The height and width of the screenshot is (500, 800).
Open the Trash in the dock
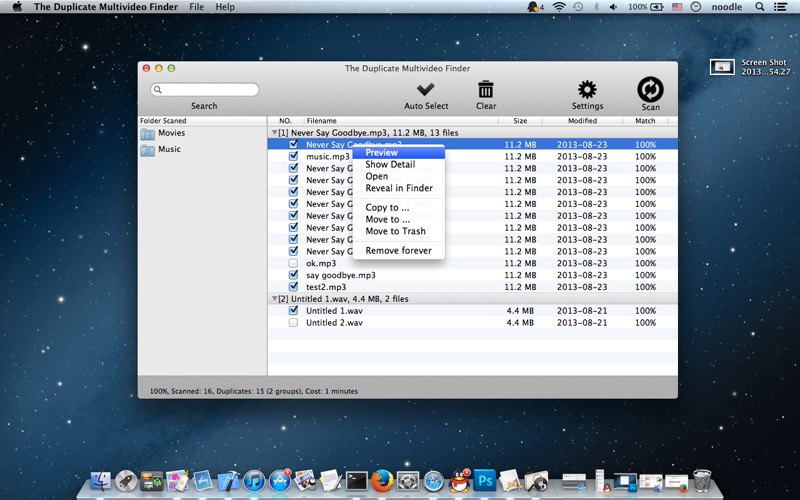click(x=702, y=481)
